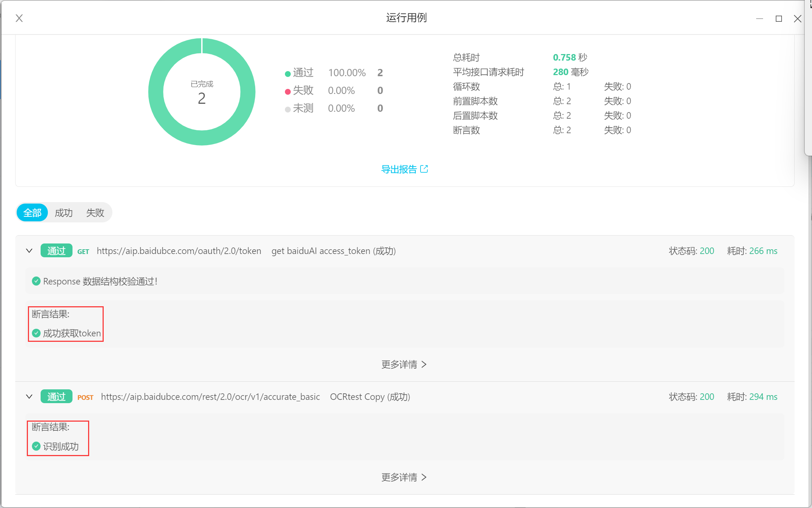Screen dimensions: 812x508
Task: Close the window with top-right X
Action: [x=797, y=19]
